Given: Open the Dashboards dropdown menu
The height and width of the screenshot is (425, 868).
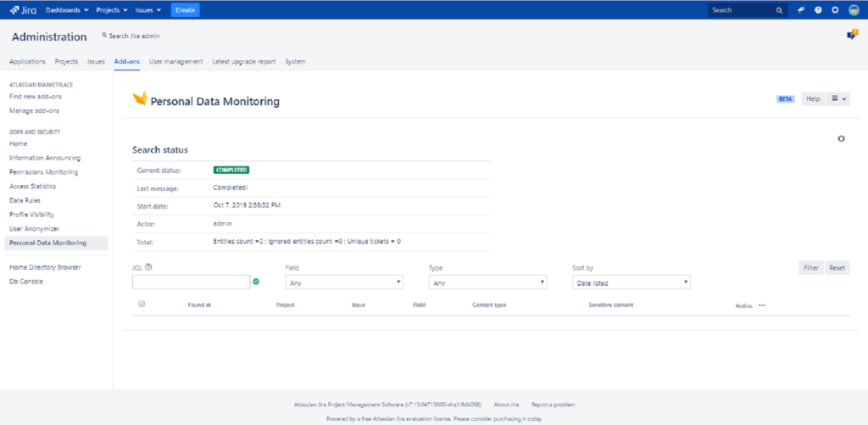Looking at the screenshot, I should click(66, 10).
